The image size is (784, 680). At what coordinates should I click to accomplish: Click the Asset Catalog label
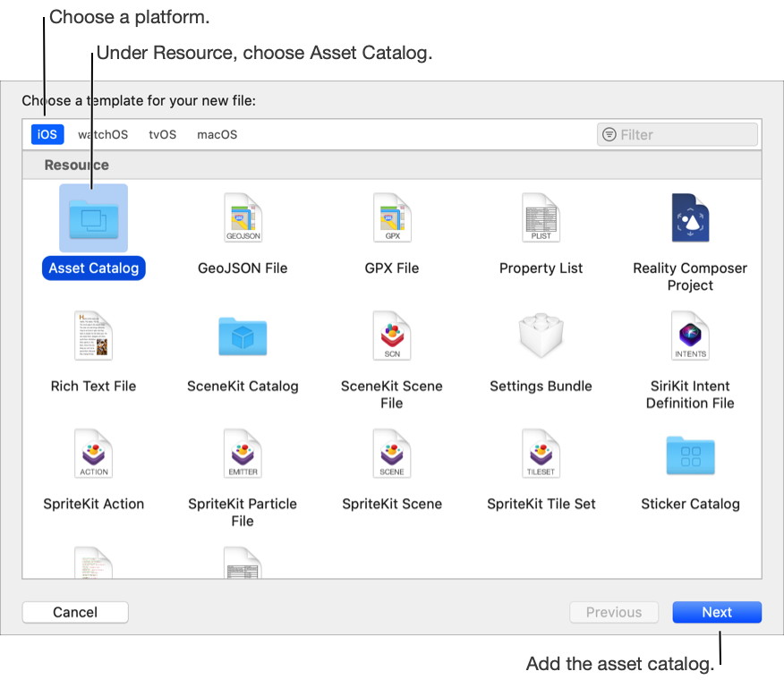(x=93, y=268)
